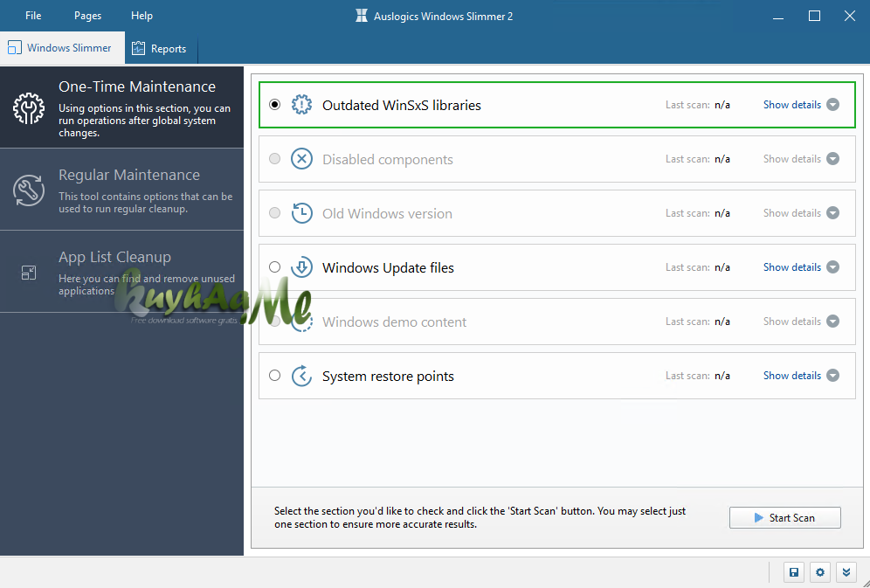The height and width of the screenshot is (588, 870).
Task: Open the File menu
Action: (33, 16)
